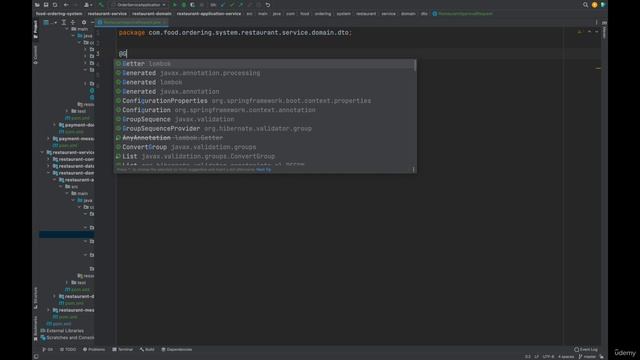The height and width of the screenshot is (360, 640).
Task: Collapse the restaurant-service module node
Action: [42, 152]
